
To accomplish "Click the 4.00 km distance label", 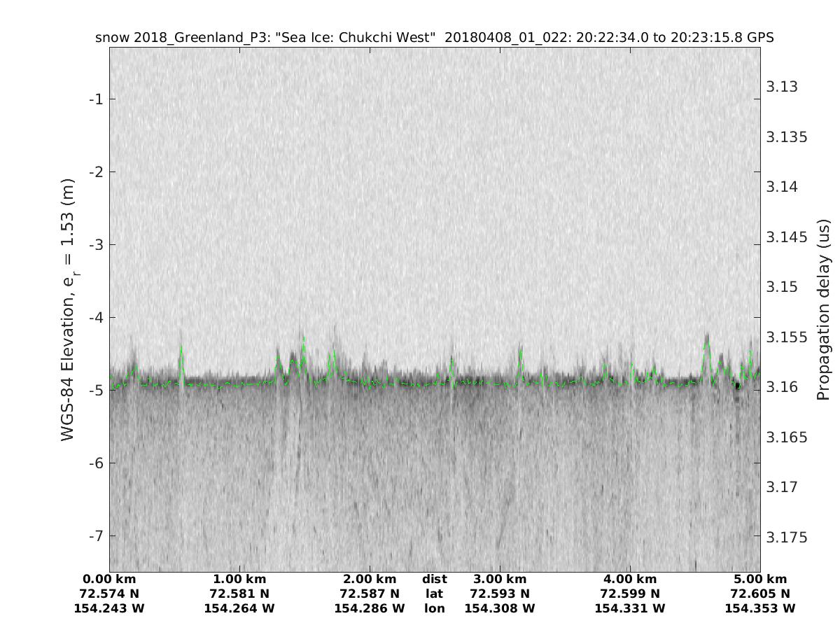I will [x=630, y=579].
